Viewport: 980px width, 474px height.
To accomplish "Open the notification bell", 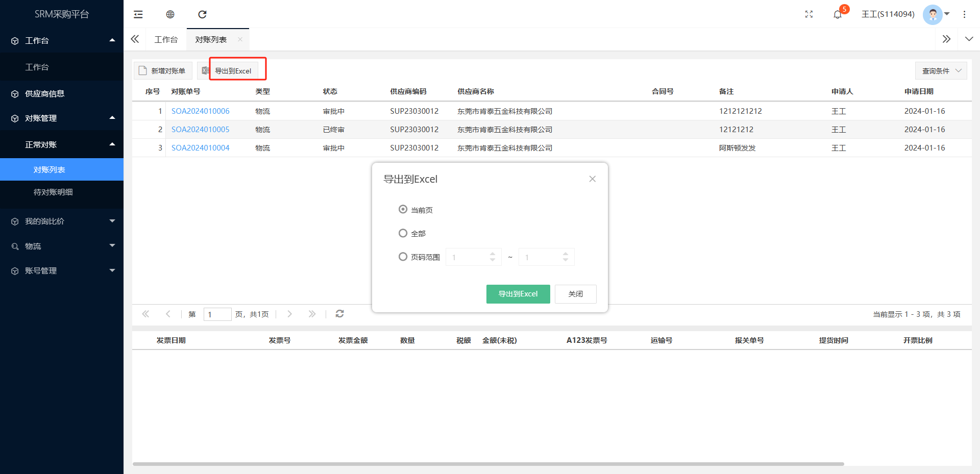I will point(838,14).
